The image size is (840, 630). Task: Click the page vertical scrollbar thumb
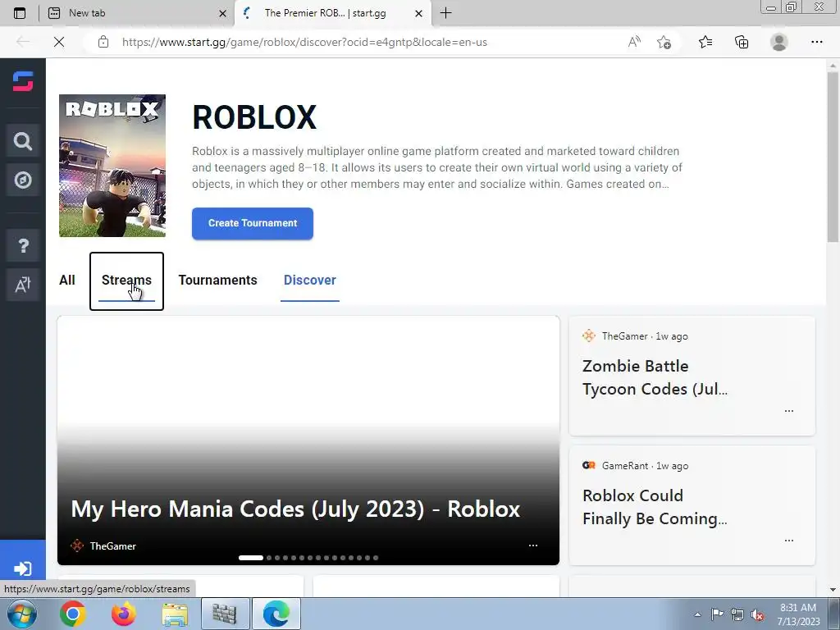click(833, 157)
